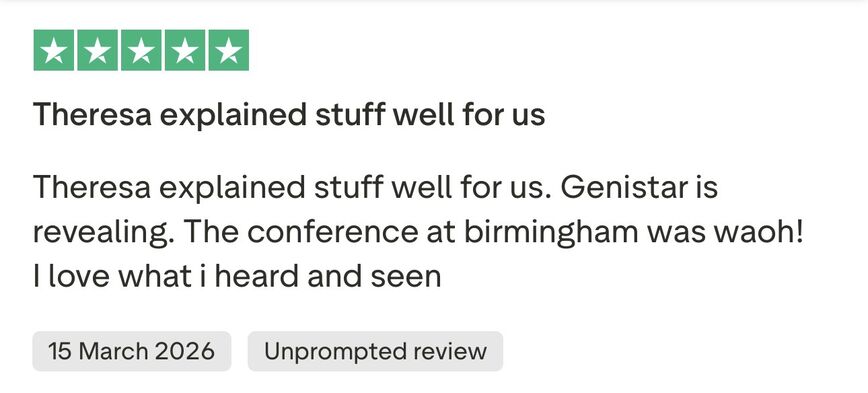The image size is (868, 393).
Task: Click the first green rating star
Action: [x=54, y=50]
